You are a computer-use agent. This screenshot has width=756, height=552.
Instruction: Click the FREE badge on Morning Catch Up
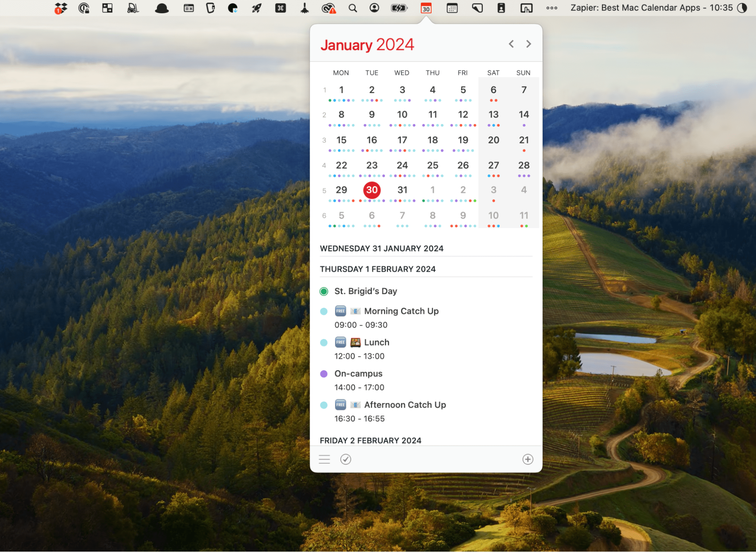click(x=340, y=311)
